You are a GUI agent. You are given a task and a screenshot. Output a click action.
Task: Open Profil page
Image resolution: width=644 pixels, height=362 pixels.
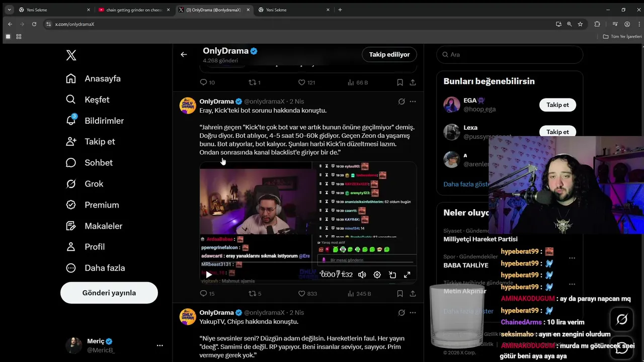pyautogui.click(x=86, y=247)
